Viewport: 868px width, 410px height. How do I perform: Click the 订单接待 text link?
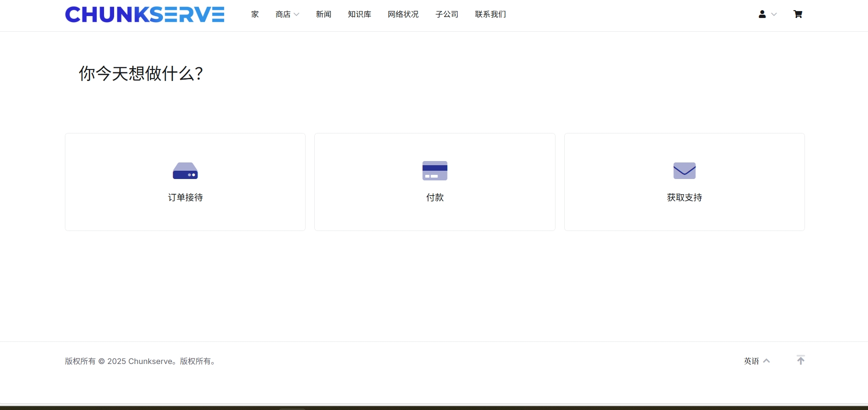coord(185,197)
